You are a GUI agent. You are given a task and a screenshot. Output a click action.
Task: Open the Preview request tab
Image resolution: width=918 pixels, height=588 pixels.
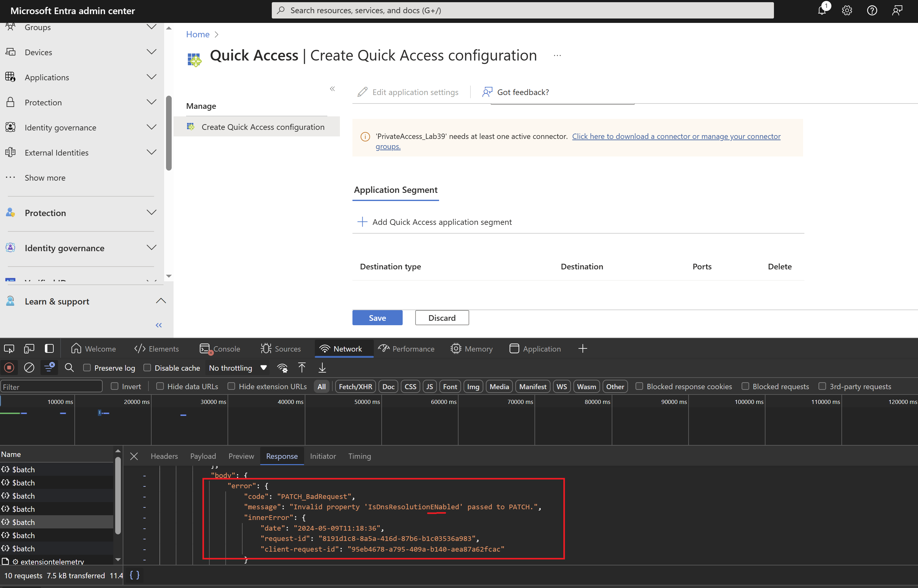pyautogui.click(x=241, y=456)
